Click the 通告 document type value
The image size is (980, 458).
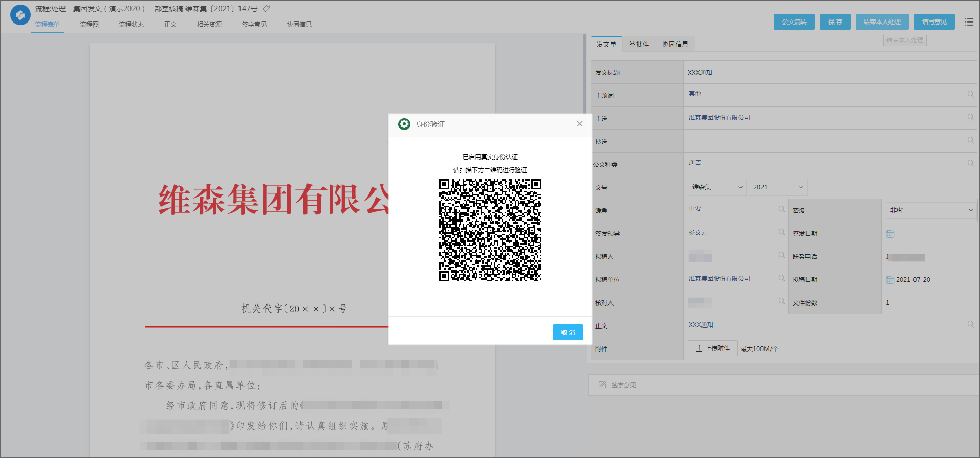(694, 163)
